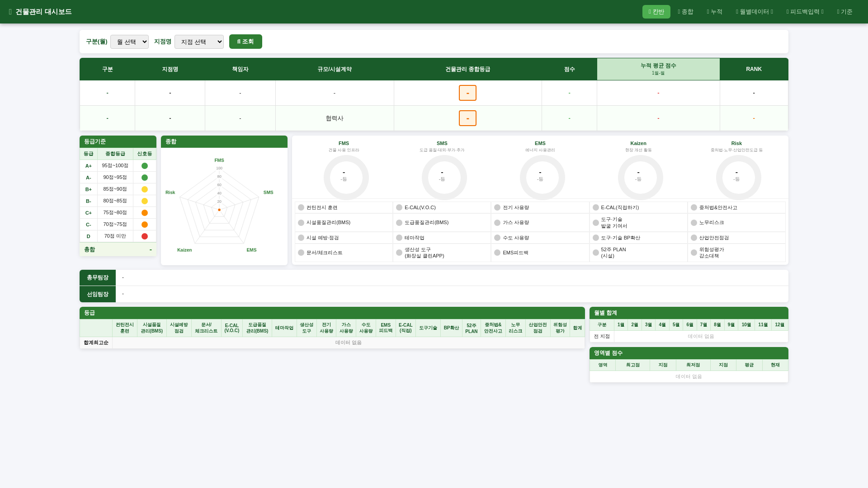Image resolution: width=868 pixels, height=488 pixels.
Task: Click the FMS axis label on radar chart
Action: coord(219,160)
